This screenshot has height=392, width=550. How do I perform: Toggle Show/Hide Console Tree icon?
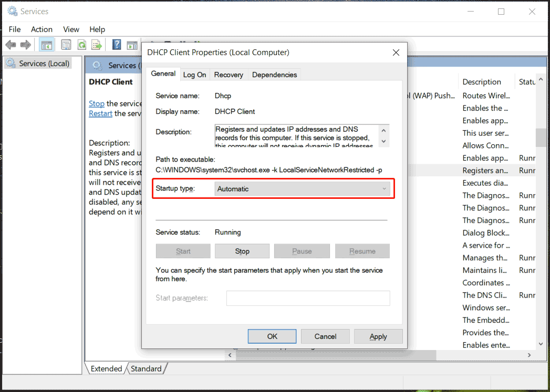(46, 45)
